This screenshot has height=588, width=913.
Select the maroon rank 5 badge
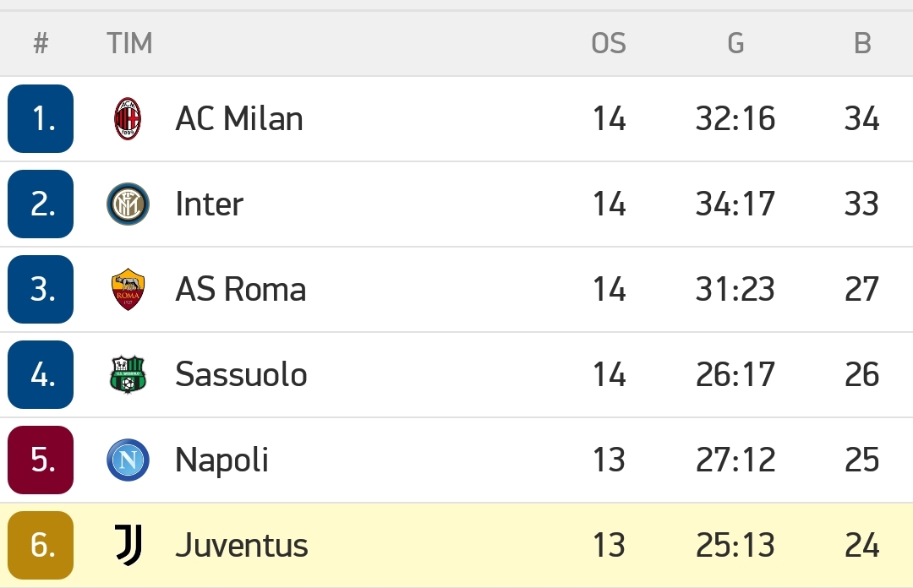tap(41, 460)
